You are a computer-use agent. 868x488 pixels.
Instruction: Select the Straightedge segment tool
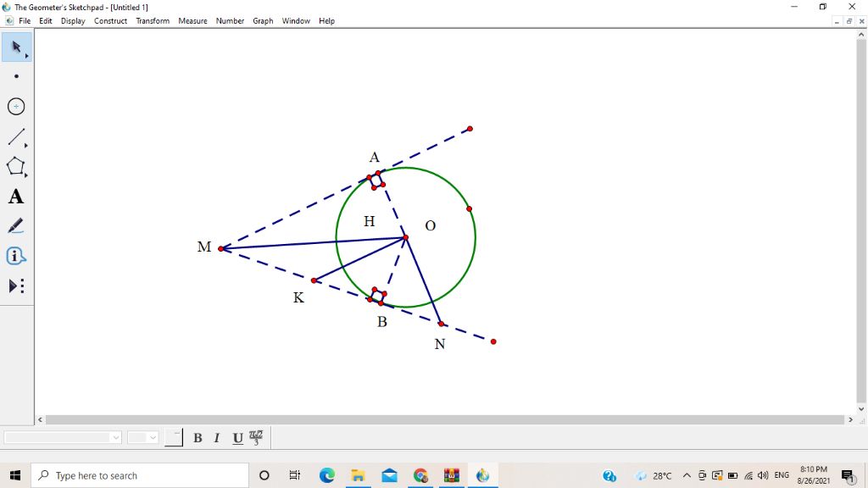pos(17,136)
